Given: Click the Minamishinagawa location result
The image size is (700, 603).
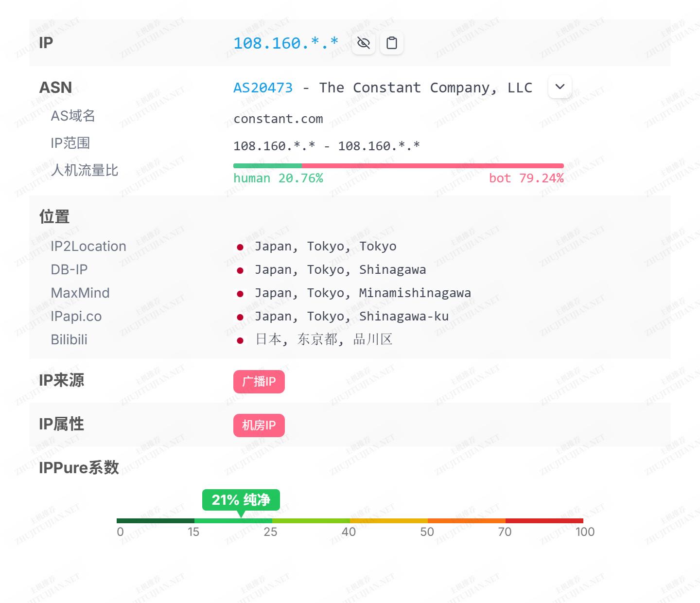Looking at the screenshot, I should (415, 293).
